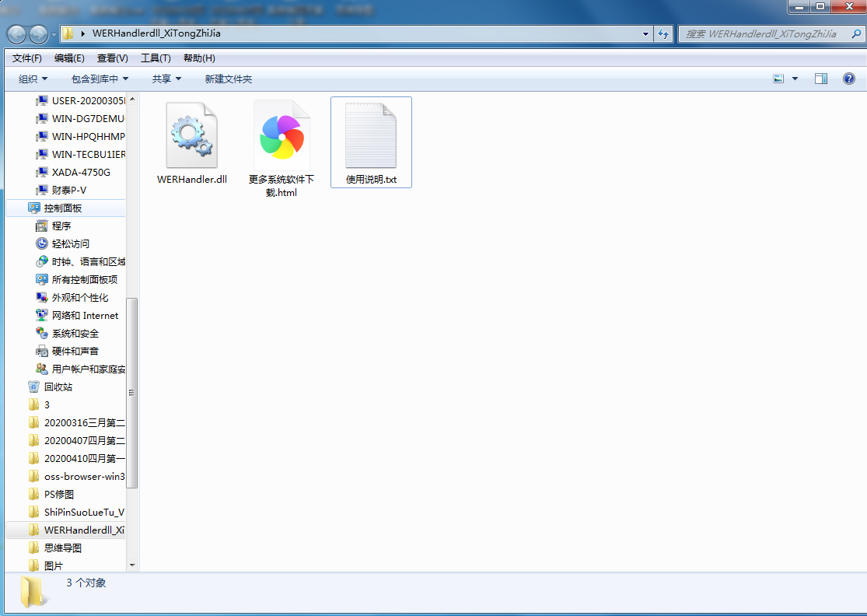This screenshot has height=616, width=867.
Task: Click the 用户帐户和家庭安全 icon
Action: click(41, 369)
